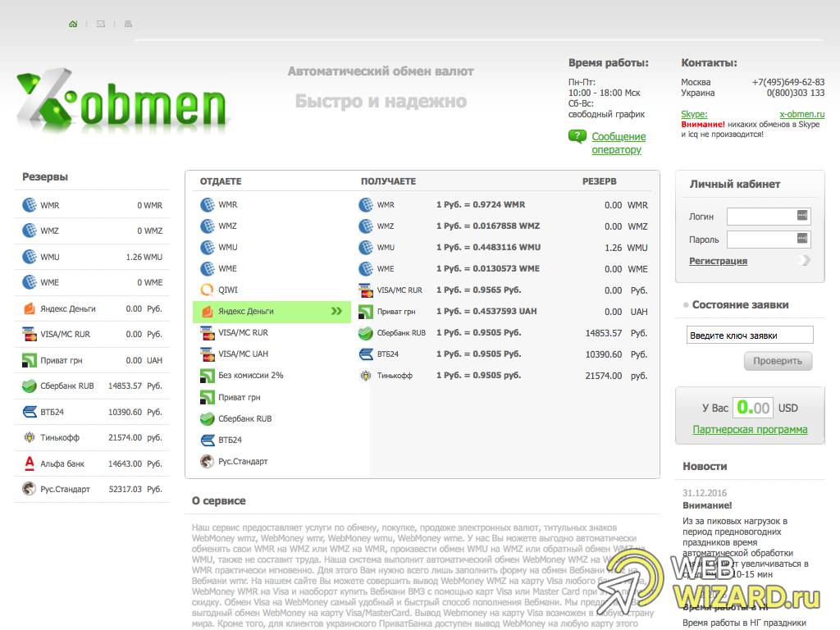Click the Логин input field

(764, 216)
